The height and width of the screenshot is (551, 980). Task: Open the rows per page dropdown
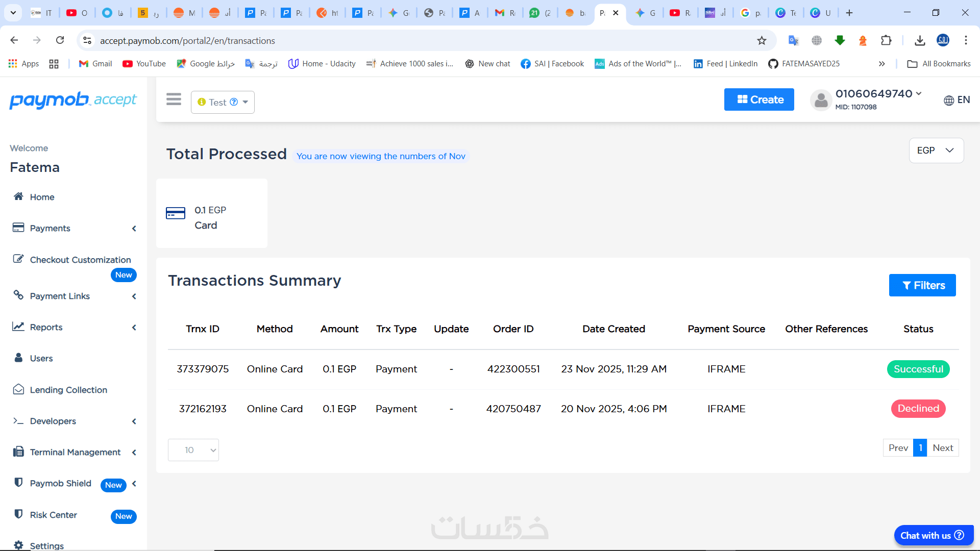point(193,450)
